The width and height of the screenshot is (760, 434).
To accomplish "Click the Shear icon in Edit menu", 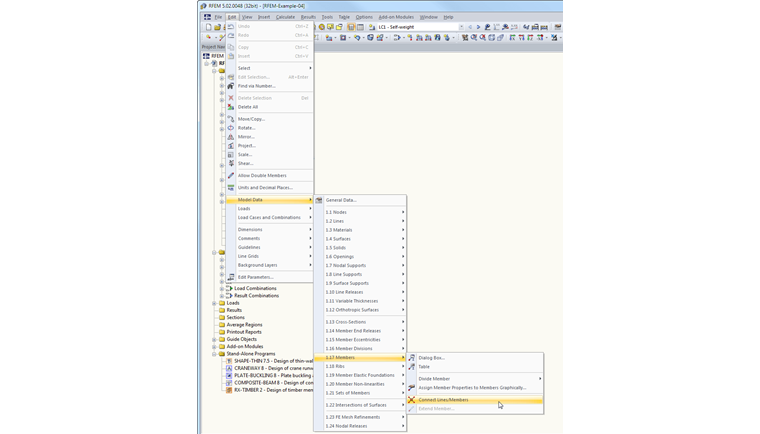I will (x=231, y=163).
